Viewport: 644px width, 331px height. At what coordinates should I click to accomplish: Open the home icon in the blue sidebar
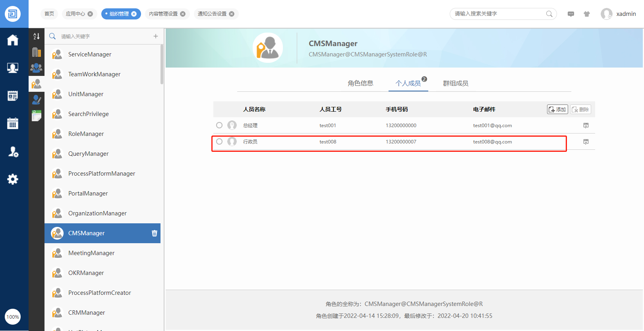point(13,40)
